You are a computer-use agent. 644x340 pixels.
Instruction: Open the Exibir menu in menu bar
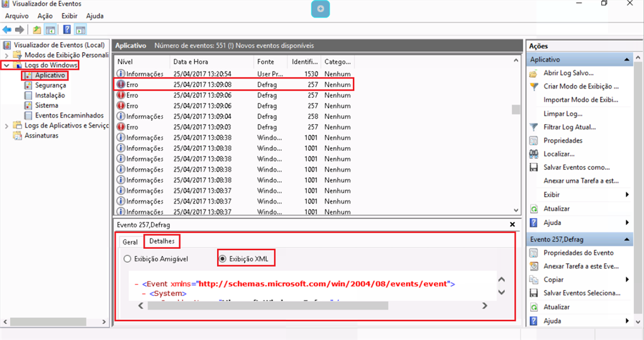pos(69,16)
